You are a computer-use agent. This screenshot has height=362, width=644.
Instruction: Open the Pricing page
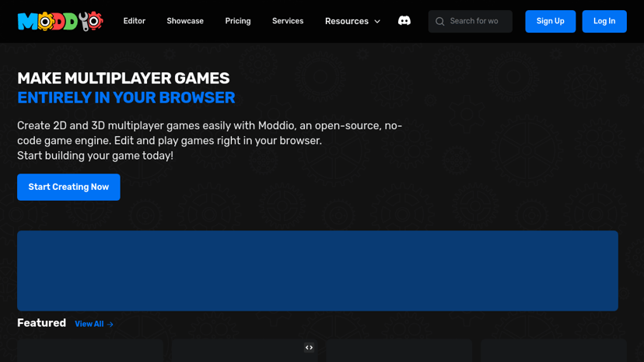238,21
